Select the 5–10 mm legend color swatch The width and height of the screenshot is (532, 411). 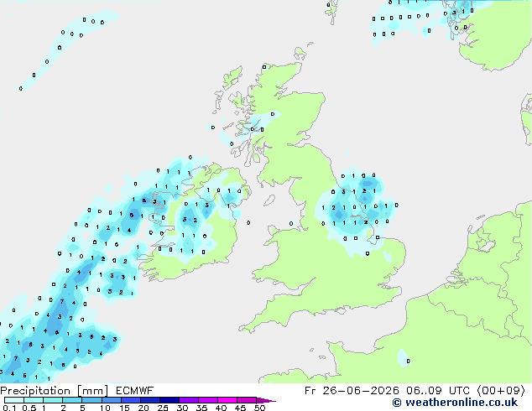(91, 400)
